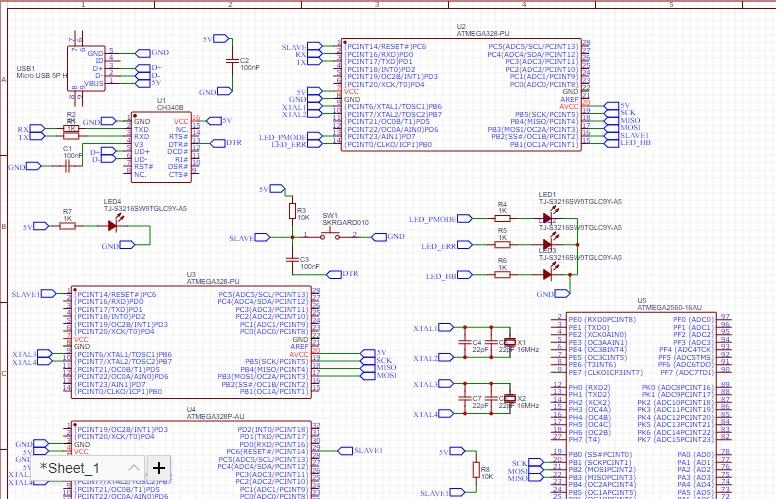Select crystal X1 16MHz symbol
This screenshot has height=499, width=776.
(x=510, y=342)
